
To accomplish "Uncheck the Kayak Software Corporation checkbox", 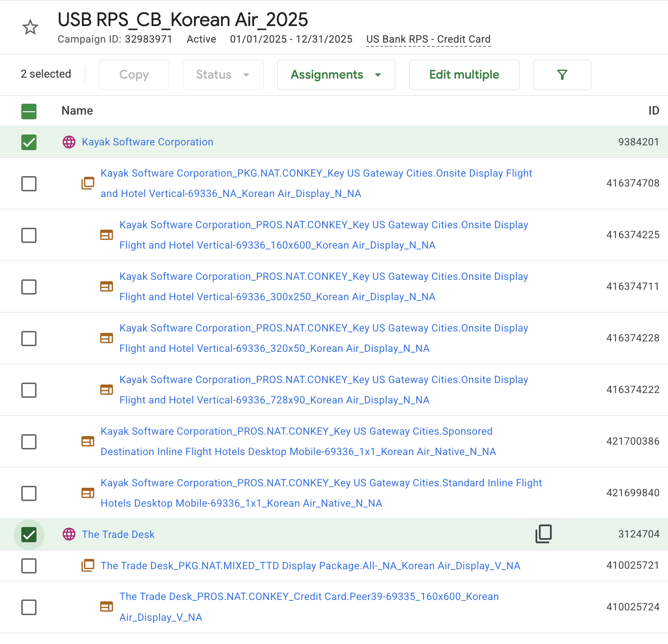I will coord(29,142).
